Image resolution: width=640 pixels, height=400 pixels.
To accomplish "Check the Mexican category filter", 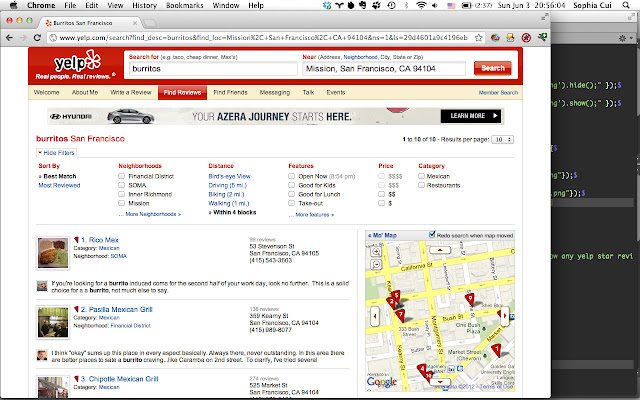I will [x=421, y=176].
